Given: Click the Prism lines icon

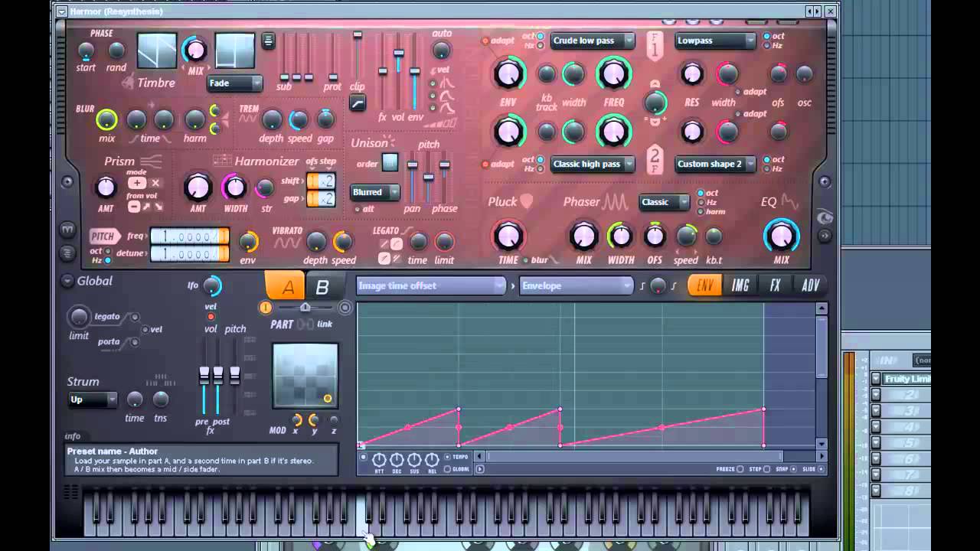Looking at the screenshot, I should 151,161.
